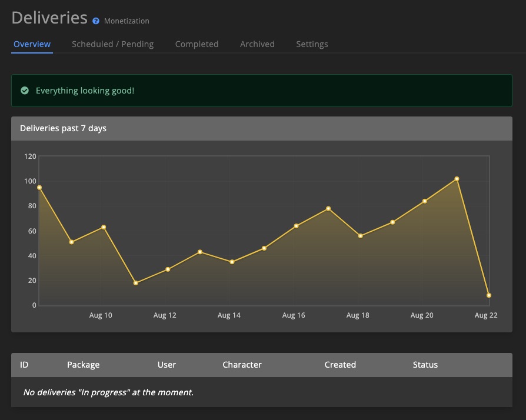Open the Settings tab
Image resolution: width=526 pixels, height=420 pixels.
tap(312, 44)
